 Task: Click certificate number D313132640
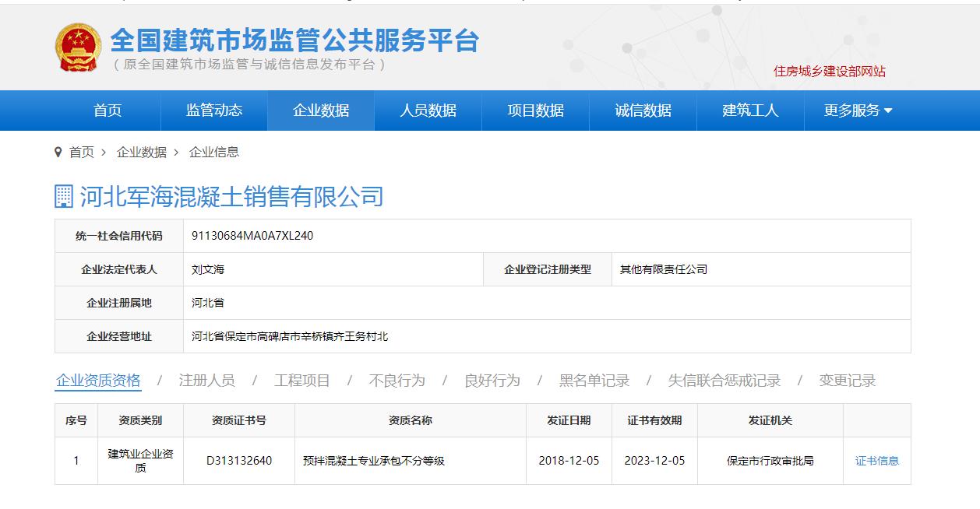click(239, 461)
